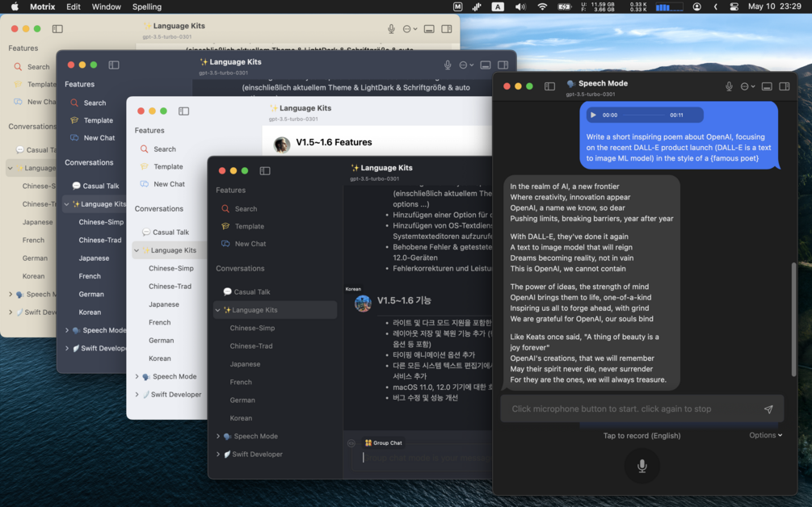Expand Speech Mode in the white window
The image size is (812, 507).
[137, 377]
